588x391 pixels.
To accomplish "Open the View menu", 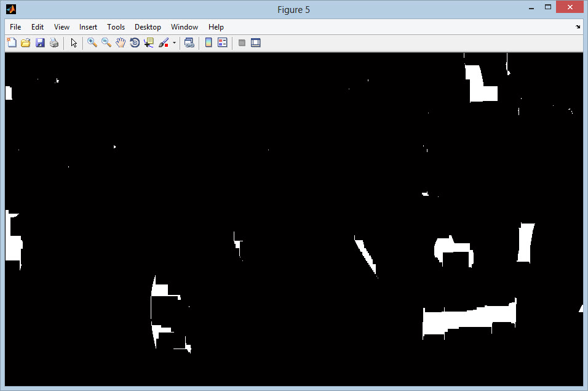I will click(62, 27).
